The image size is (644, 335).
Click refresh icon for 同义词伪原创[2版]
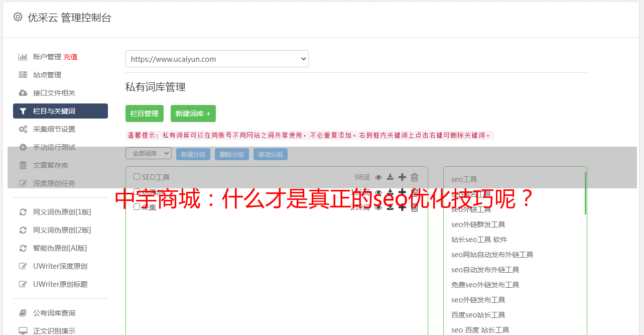[x=23, y=230]
